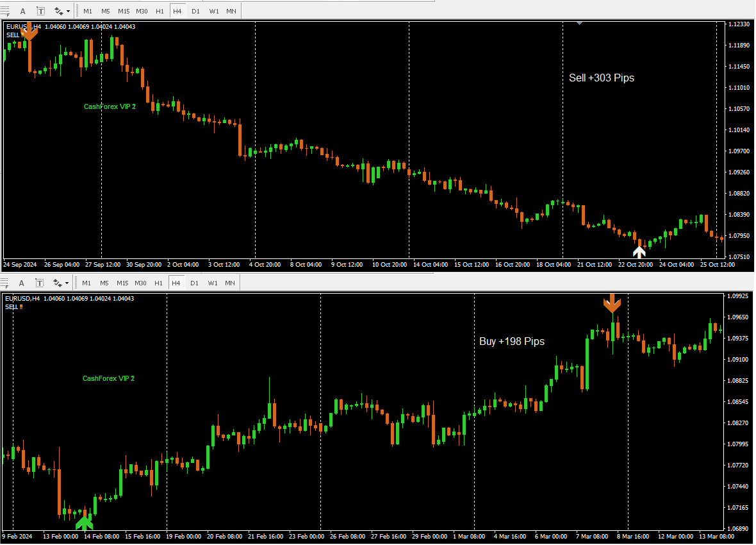This screenshot has width=756, height=545.
Task: Switch upper chart to M1 timeframe
Action: point(88,11)
